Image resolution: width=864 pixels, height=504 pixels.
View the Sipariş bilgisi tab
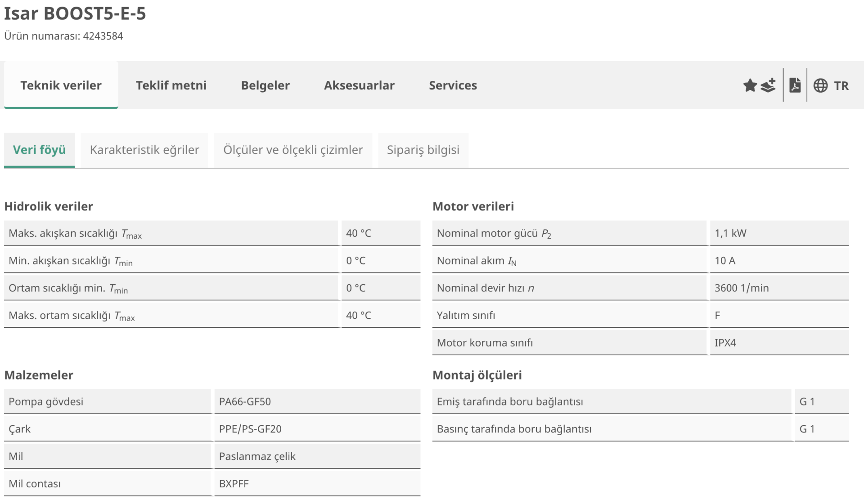(423, 150)
